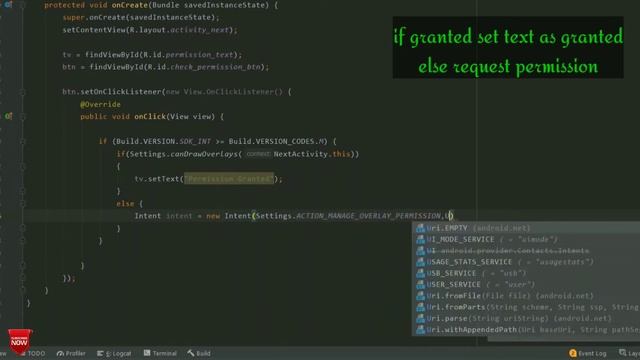Viewport: 640px width, 360px height.
Task: Collapse the onCreate method fold marker
Action: 23,5
